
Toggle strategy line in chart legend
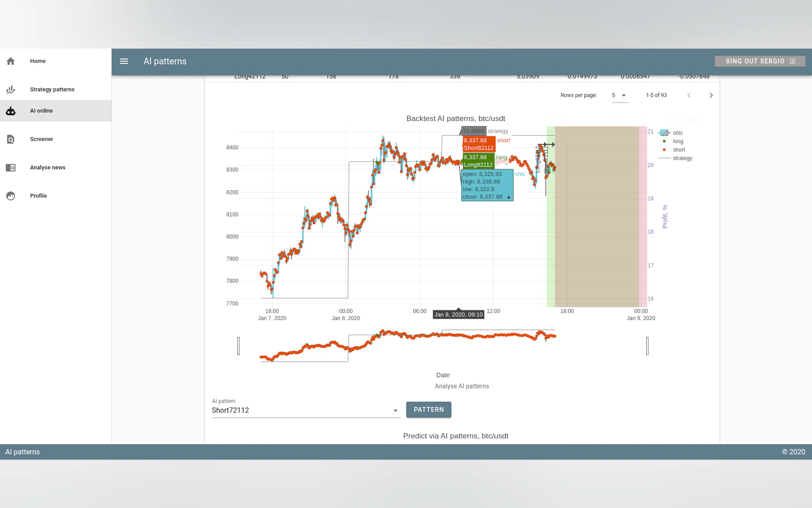click(x=682, y=158)
